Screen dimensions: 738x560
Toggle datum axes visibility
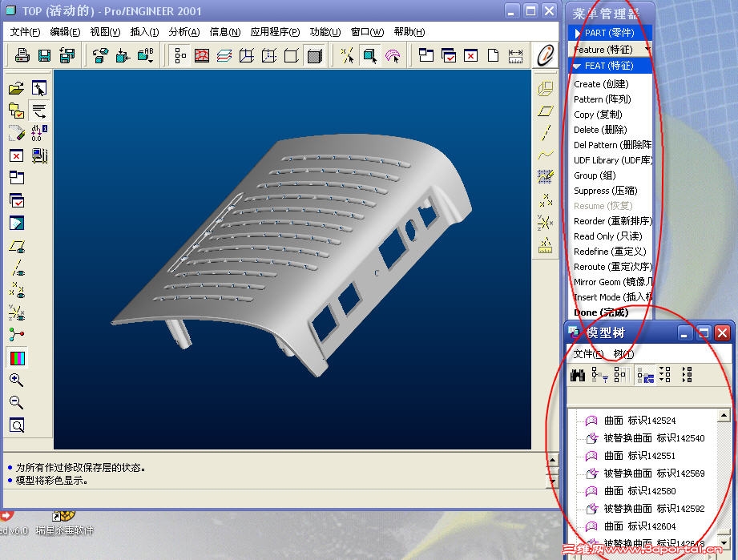point(17,268)
